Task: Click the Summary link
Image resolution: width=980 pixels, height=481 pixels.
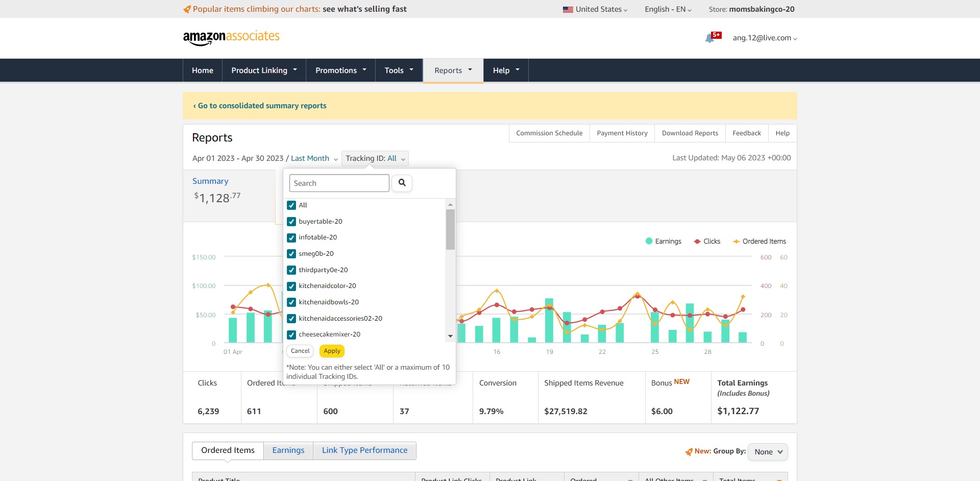Action: click(x=210, y=181)
